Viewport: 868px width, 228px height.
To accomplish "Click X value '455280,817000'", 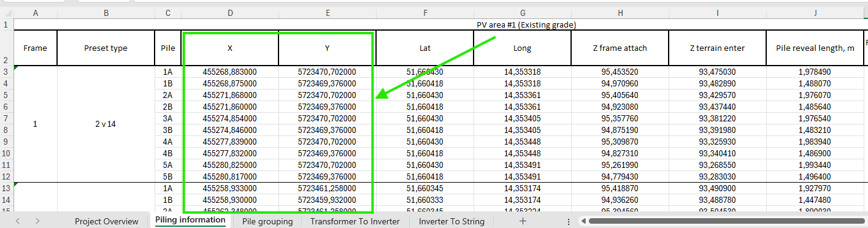I will [x=230, y=177].
